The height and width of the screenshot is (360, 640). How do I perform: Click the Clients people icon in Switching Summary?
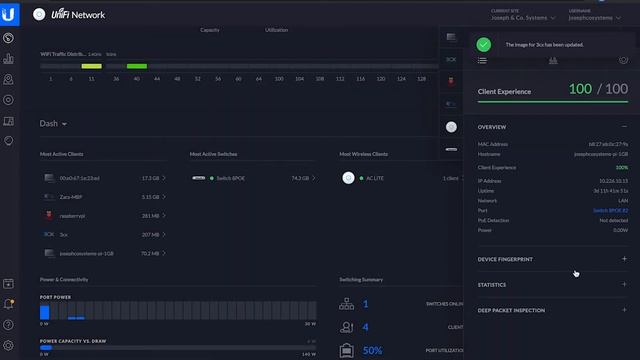(347, 327)
